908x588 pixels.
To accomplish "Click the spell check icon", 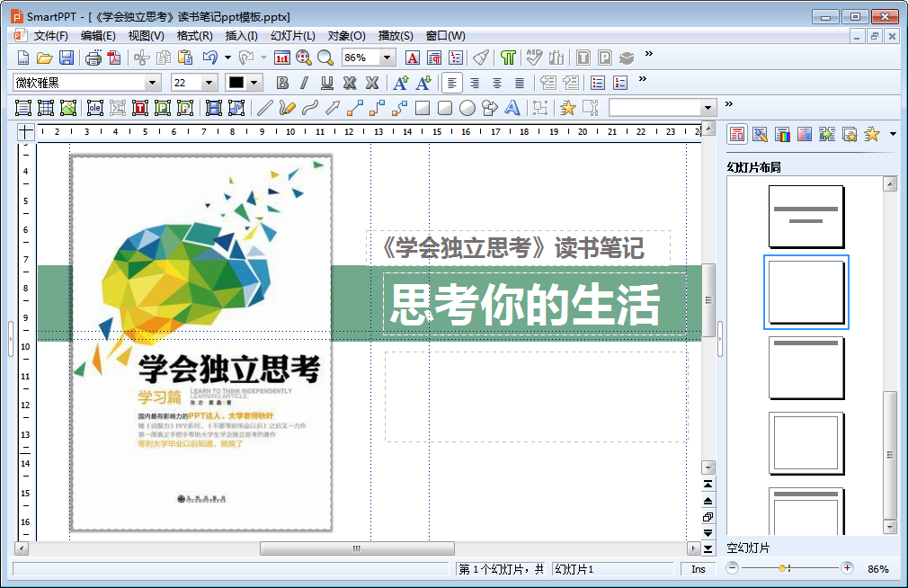I will 535,58.
